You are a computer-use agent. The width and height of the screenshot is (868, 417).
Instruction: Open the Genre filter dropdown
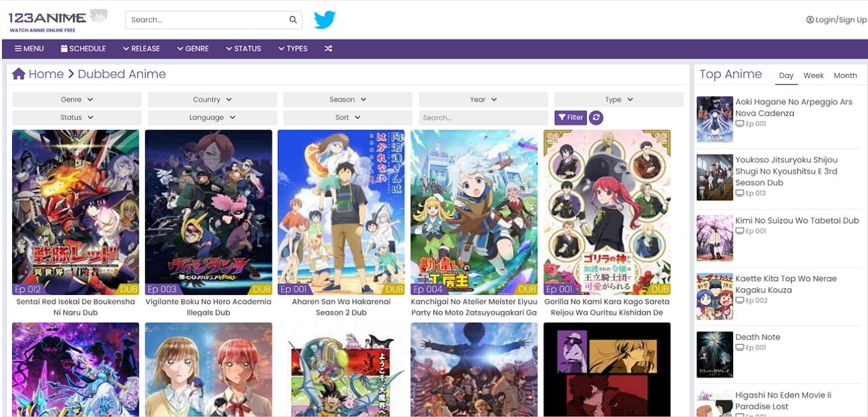point(75,99)
